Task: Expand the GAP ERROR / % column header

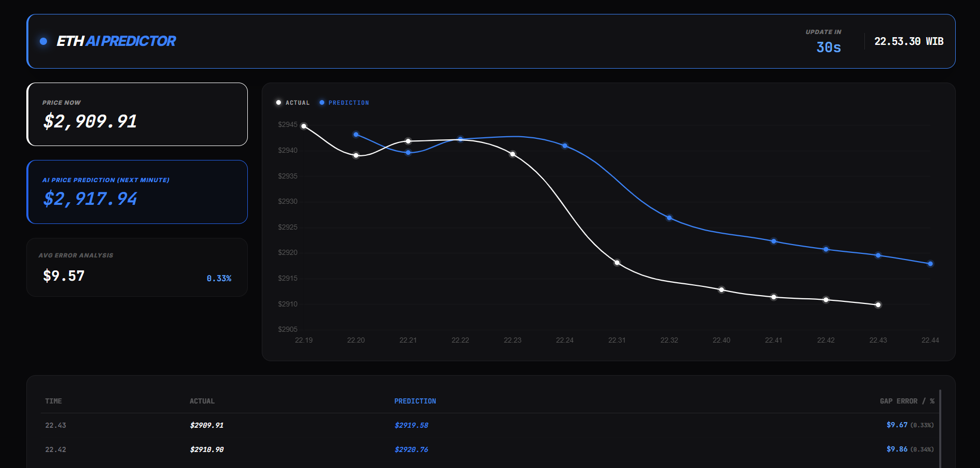Action: click(x=906, y=400)
